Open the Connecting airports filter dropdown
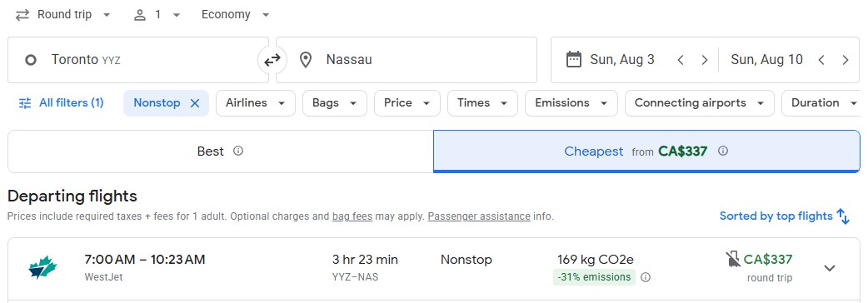 (699, 103)
